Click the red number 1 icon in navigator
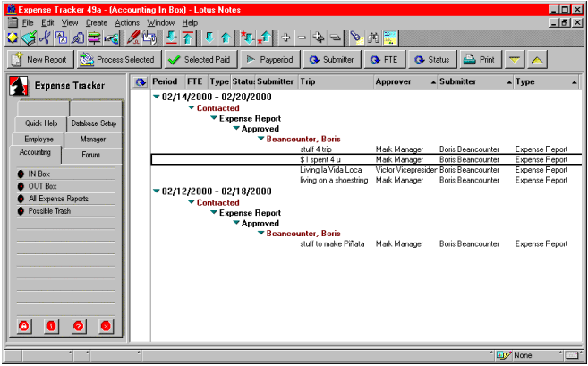The height and width of the screenshot is (366, 588). pos(51,327)
